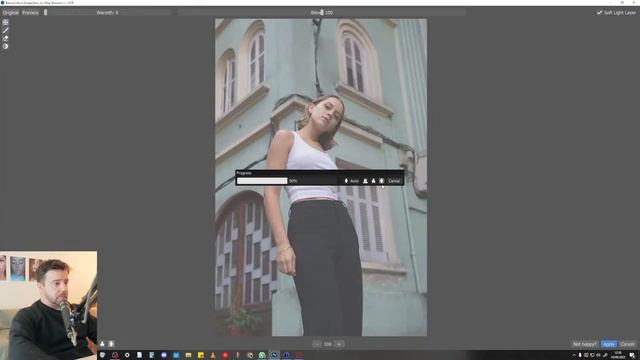Click the zoom value 100 field
Image resolution: width=640 pixels, height=360 pixels.
click(x=328, y=344)
